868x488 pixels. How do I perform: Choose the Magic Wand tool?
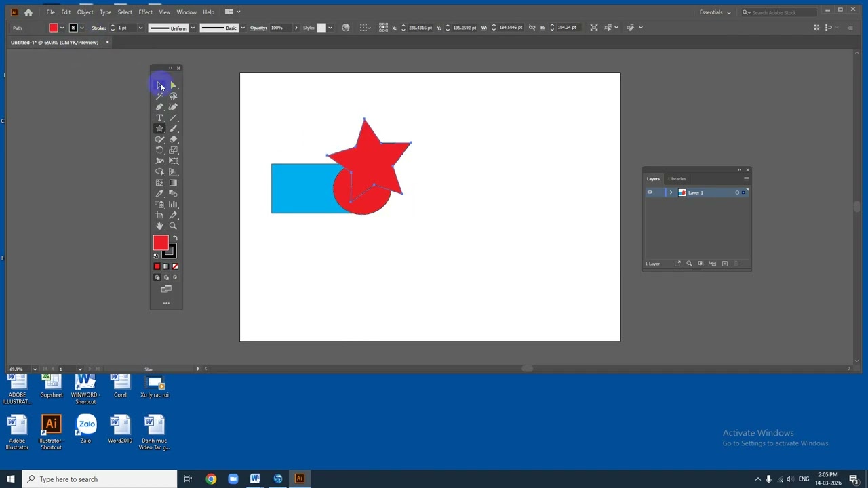(x=159, y=96)
